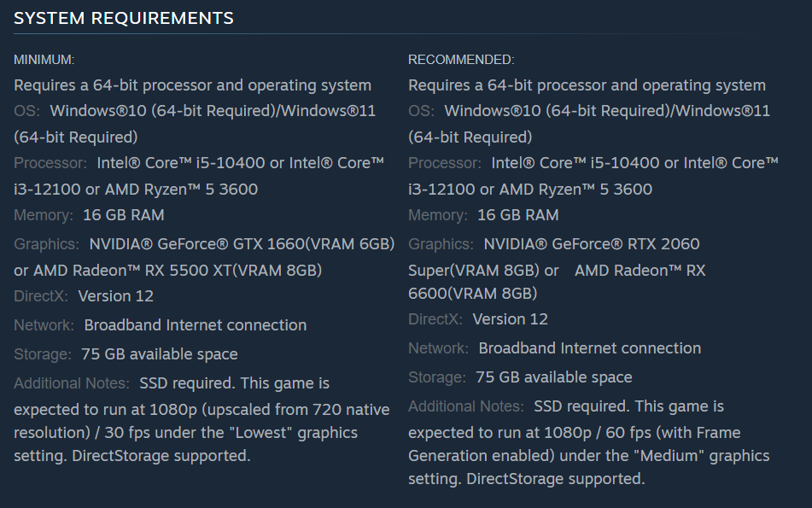Click Recommended's "75 GB available space" text
This screenshot has width=812, height=508.
553,377
